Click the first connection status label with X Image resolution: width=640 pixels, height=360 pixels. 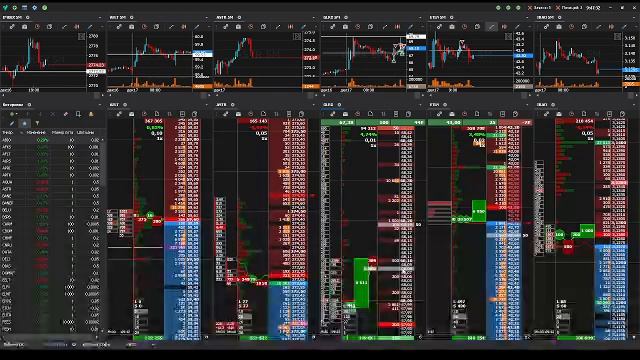coord(539,7)
